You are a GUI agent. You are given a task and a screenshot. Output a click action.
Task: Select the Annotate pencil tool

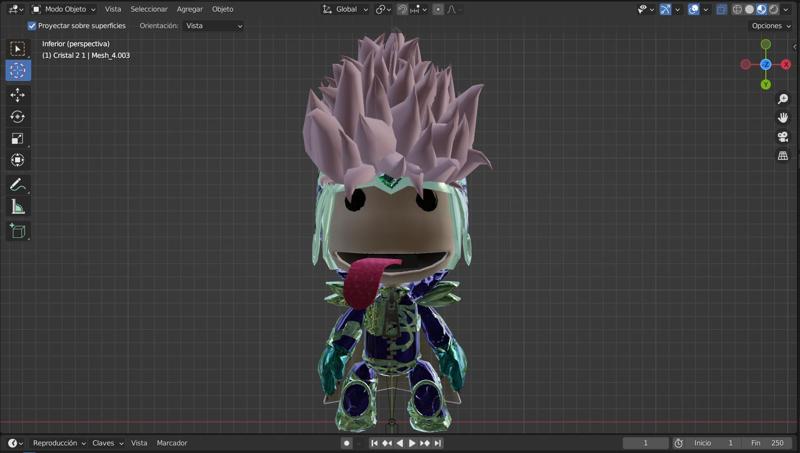tap(18, 185)
